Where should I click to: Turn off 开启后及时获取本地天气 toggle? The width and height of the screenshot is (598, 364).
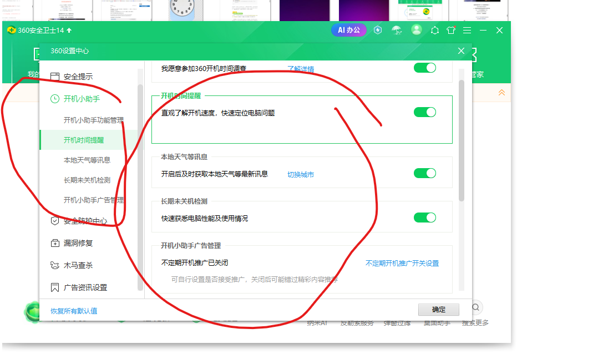coord(425,173)
